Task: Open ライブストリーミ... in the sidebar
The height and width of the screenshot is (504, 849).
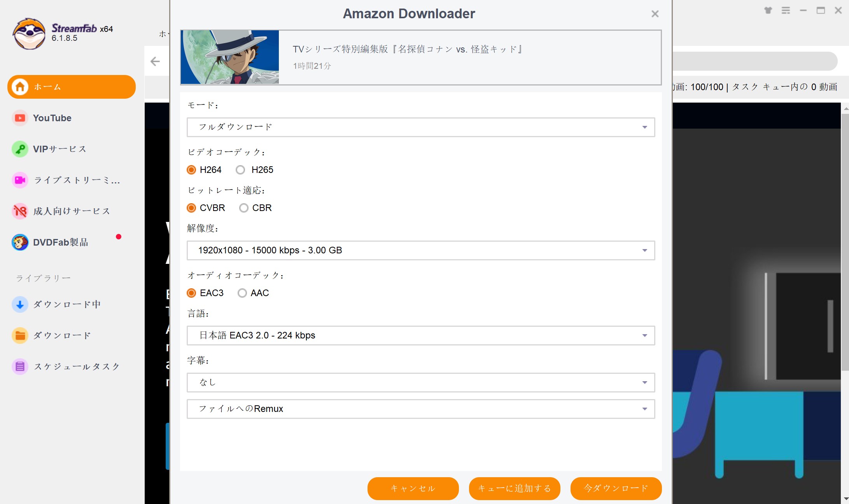Action: point(72,180)
